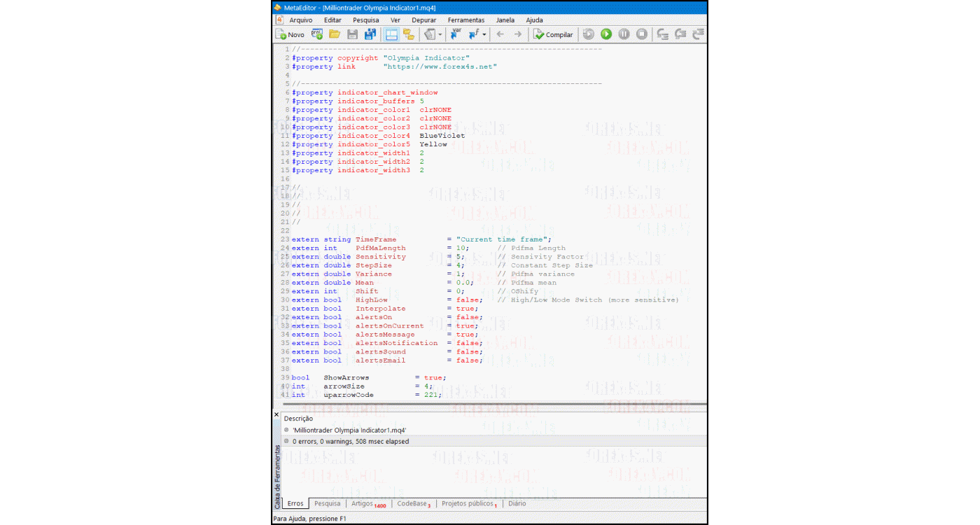This screenshot has height=525, width=980.
Task: Click the Step Into debug icon
Action: pyautogui.click(x=661, y=34)
